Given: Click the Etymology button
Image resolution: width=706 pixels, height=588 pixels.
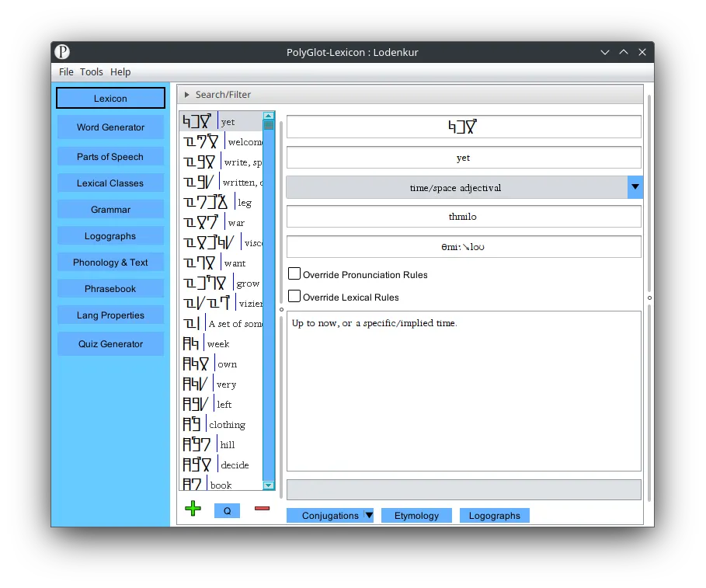Looking at the screenshot, I should pyautogui.click(x=416, y=515).
